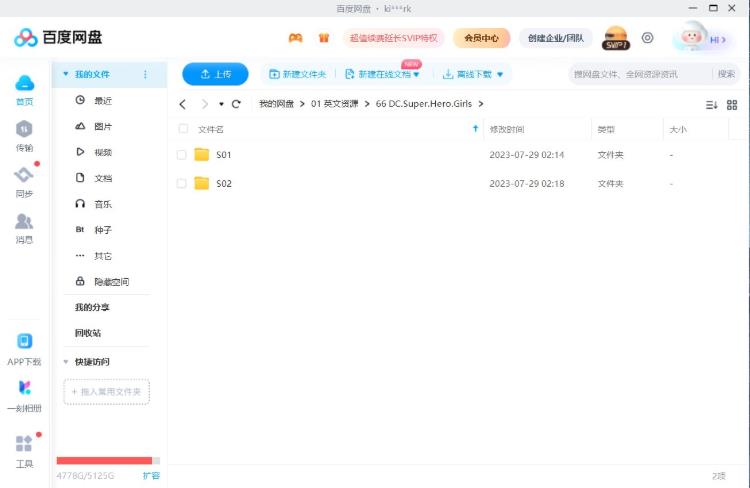
Task: Go back with the left arrow
Action: (182, 104)
